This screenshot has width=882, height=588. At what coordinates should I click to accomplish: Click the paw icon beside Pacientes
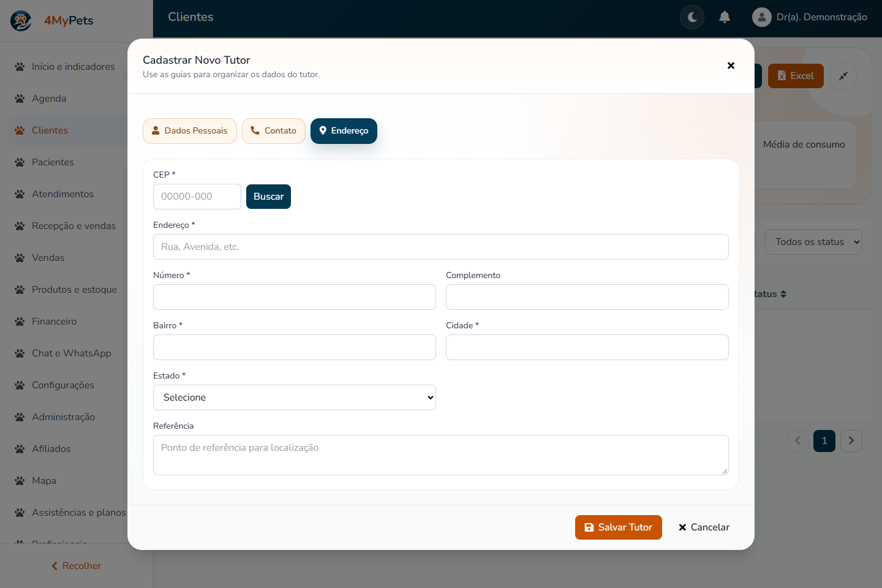(20, 162)
